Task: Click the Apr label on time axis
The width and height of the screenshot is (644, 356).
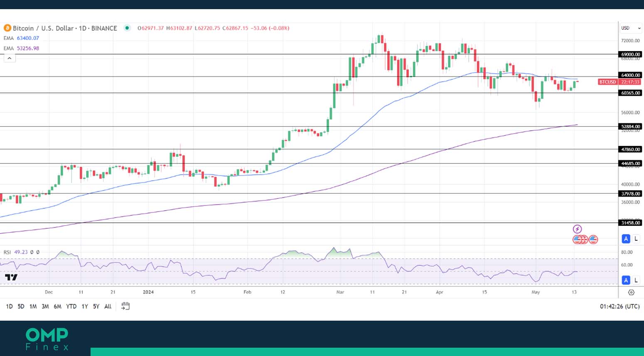Action: [x=440, y=292]
